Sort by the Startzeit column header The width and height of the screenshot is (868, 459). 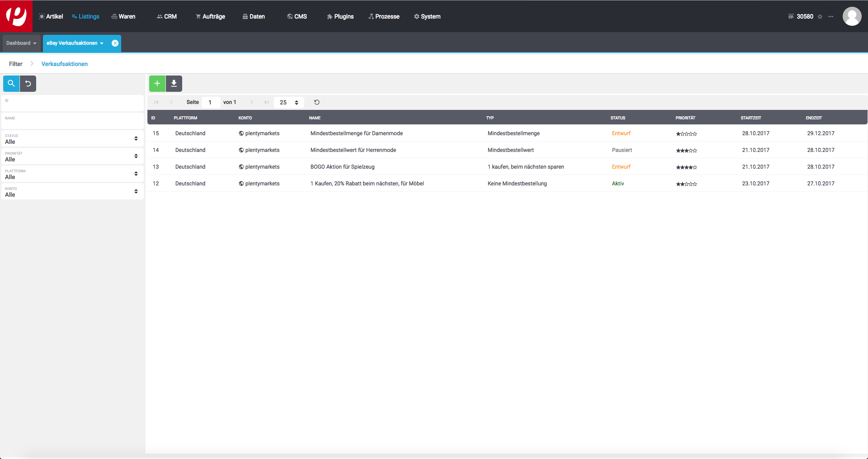click(751, 118)
